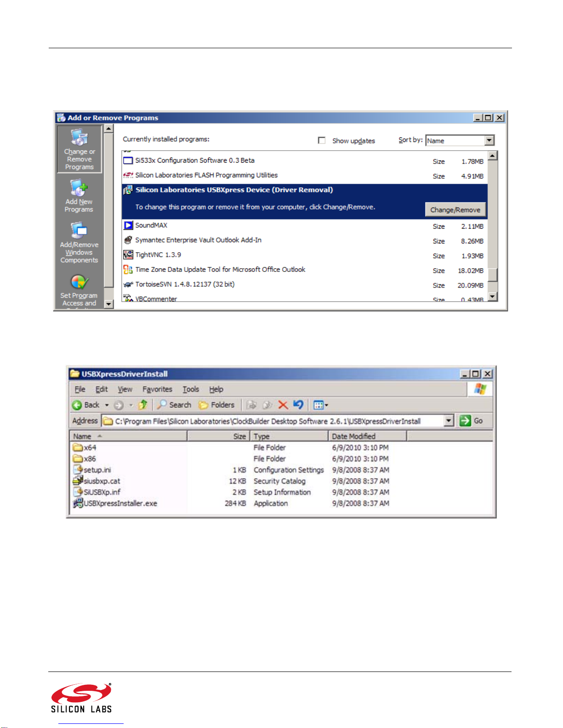Expand the Address bar dropdown arrow

point(449,421)
